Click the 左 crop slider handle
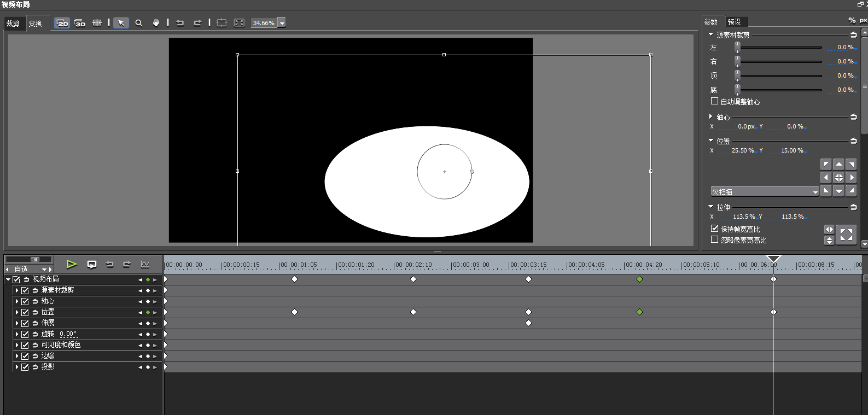This screenshot has width=868, height=415. click(737, 48)
